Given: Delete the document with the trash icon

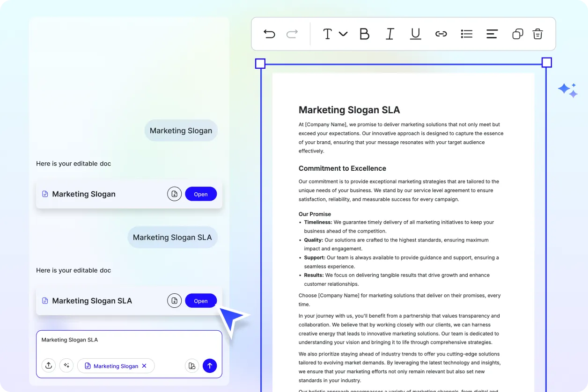Looking at the screenshot, I should 537,34.
